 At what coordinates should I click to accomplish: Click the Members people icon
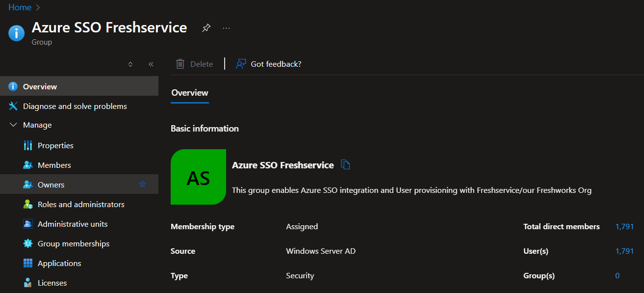(28, 165)
